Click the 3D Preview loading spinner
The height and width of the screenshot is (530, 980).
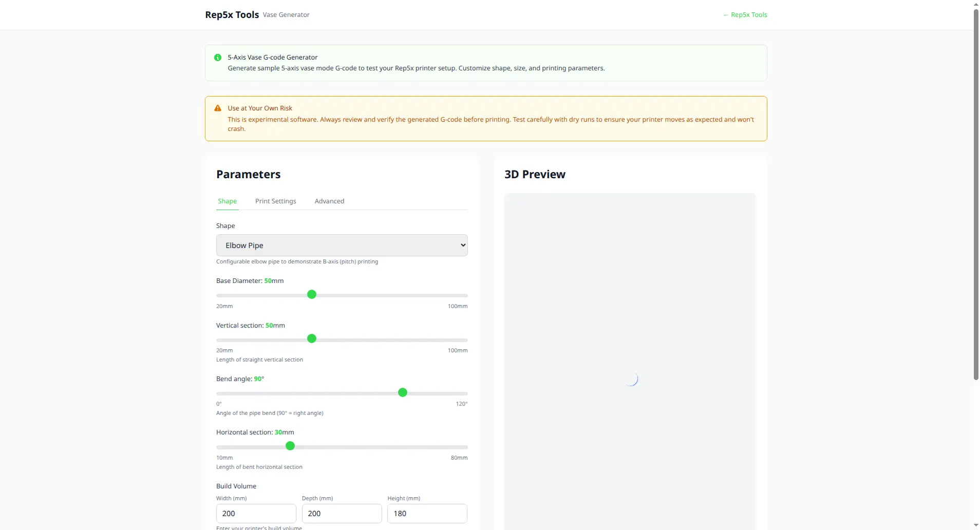pyautogui.click(x=631, y=379)
